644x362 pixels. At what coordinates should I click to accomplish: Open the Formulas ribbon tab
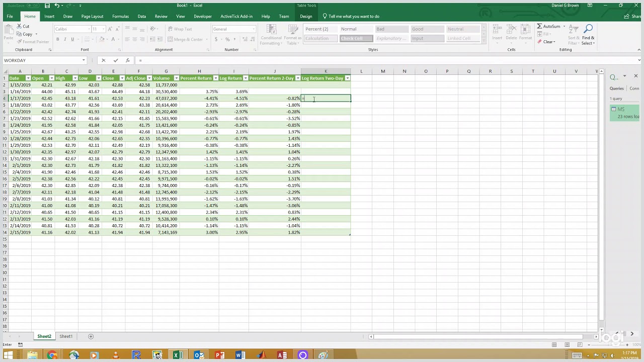[121, 17]
